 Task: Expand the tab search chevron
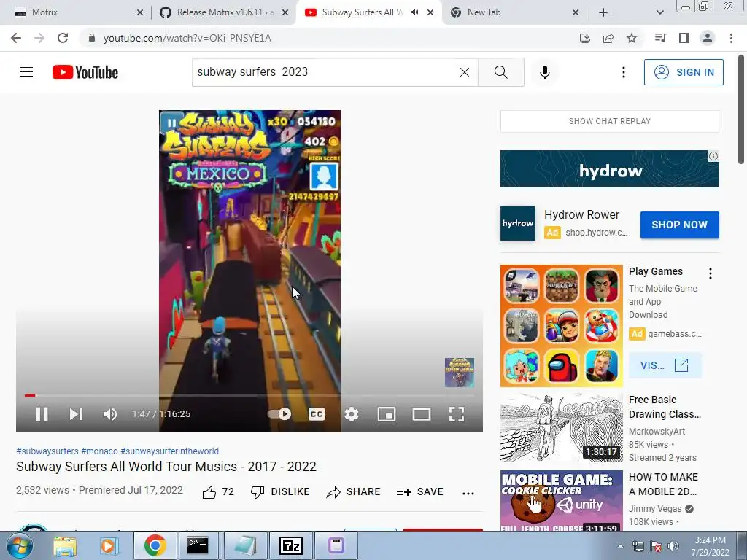(659, 12)
